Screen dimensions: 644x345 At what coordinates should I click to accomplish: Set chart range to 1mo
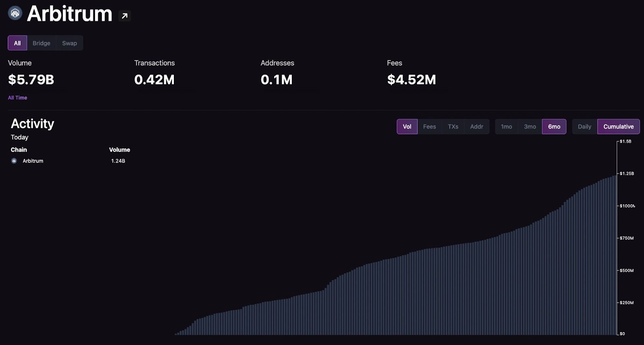tap(506, 127)
